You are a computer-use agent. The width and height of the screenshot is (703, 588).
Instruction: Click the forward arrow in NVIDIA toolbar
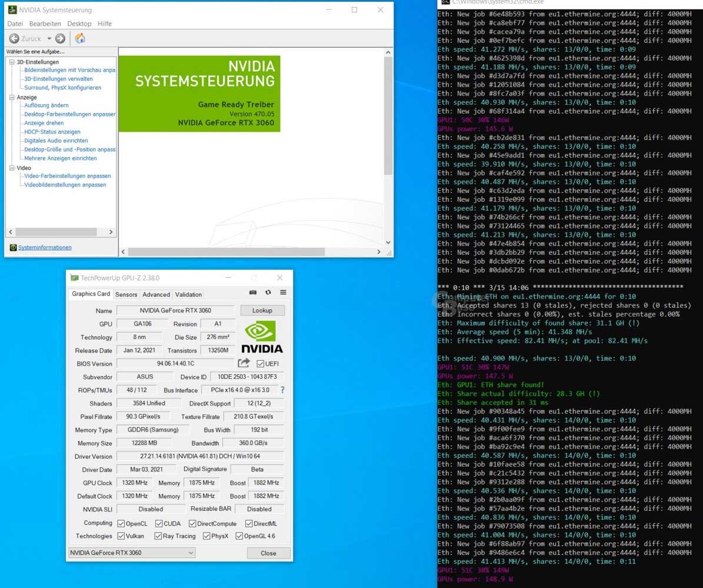point(60,39)
